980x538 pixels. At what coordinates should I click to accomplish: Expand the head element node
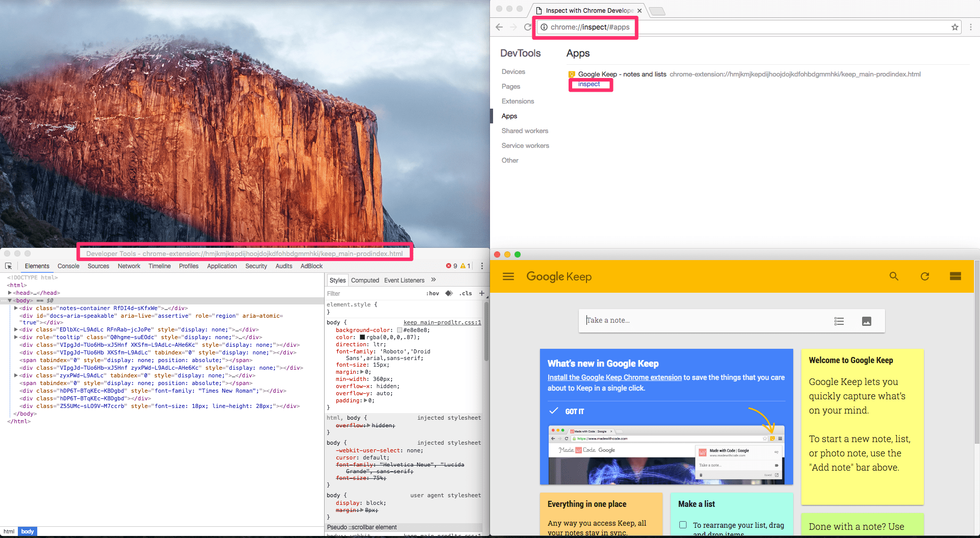pyautogui.click(x=10, y=293)
